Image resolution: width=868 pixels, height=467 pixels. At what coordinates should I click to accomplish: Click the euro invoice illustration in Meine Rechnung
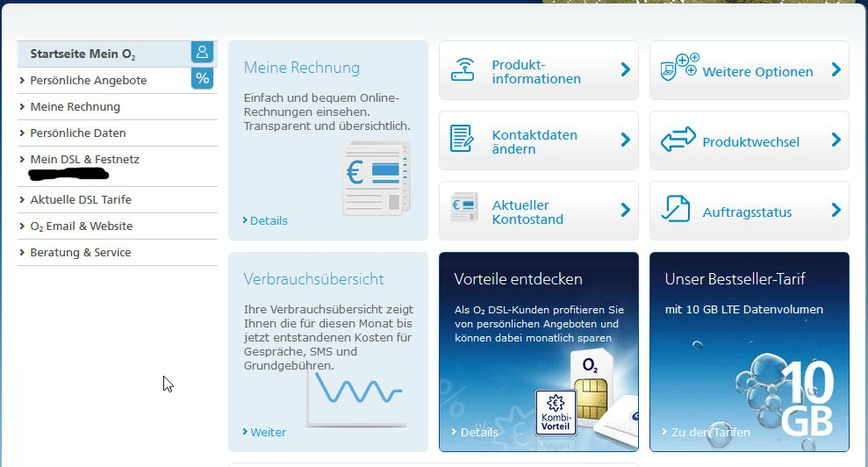(376, 178)
